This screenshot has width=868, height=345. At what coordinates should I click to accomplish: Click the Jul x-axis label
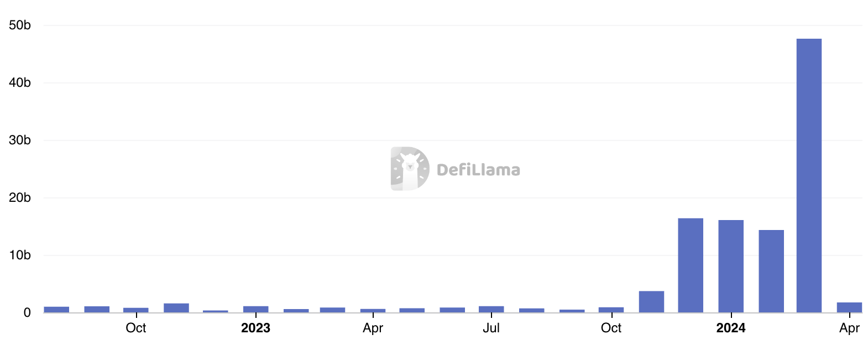tap(491, 328)
